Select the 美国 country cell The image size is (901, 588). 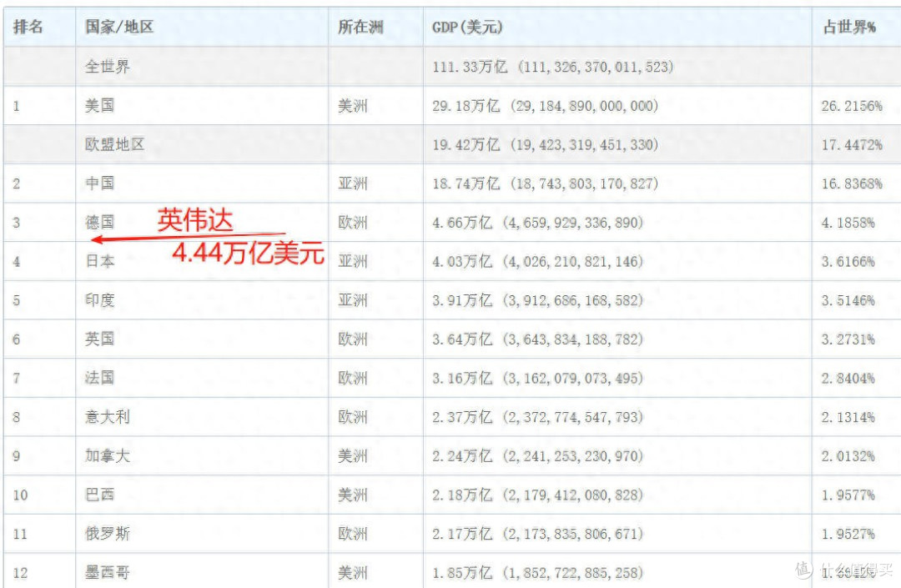click(100, 105)
